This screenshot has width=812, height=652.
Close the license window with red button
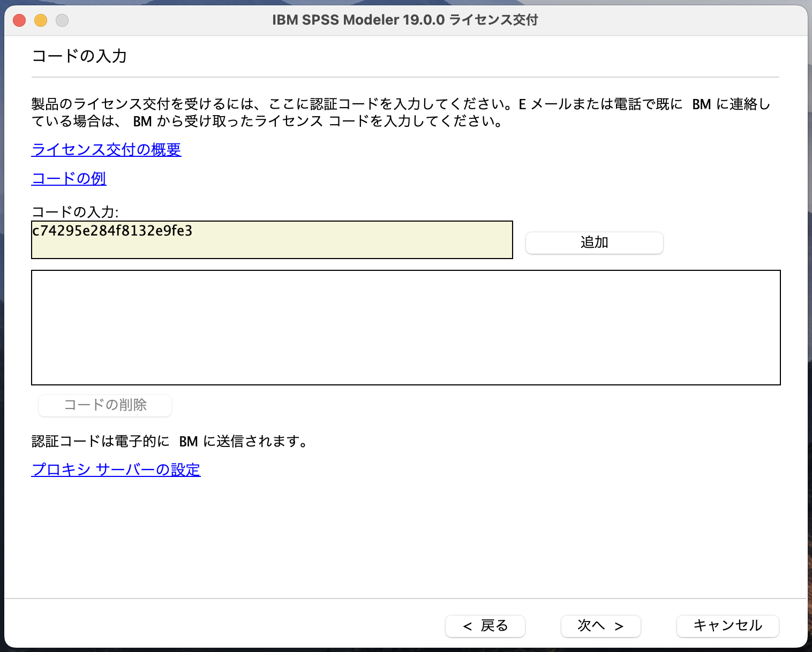pos(19,20)
